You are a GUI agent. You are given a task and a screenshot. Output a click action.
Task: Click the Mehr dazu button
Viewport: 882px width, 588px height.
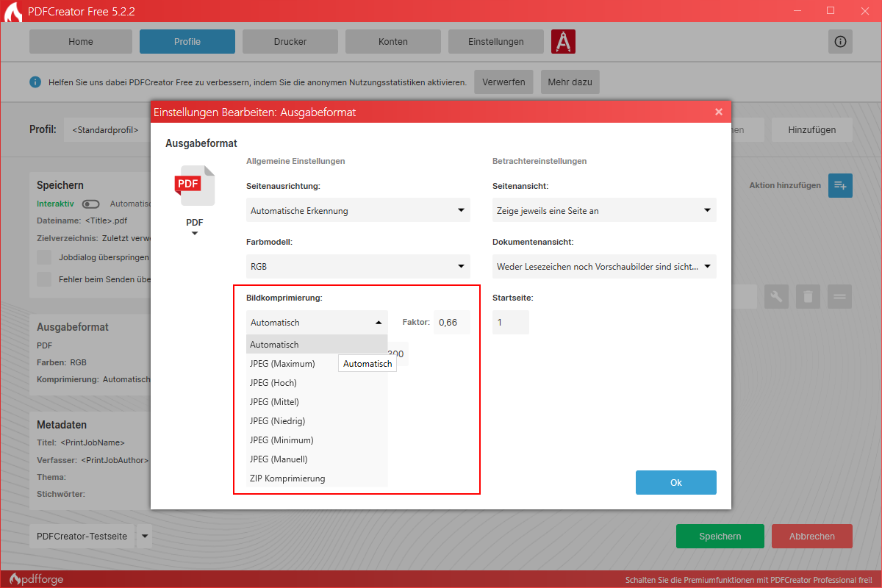(570, 82)
